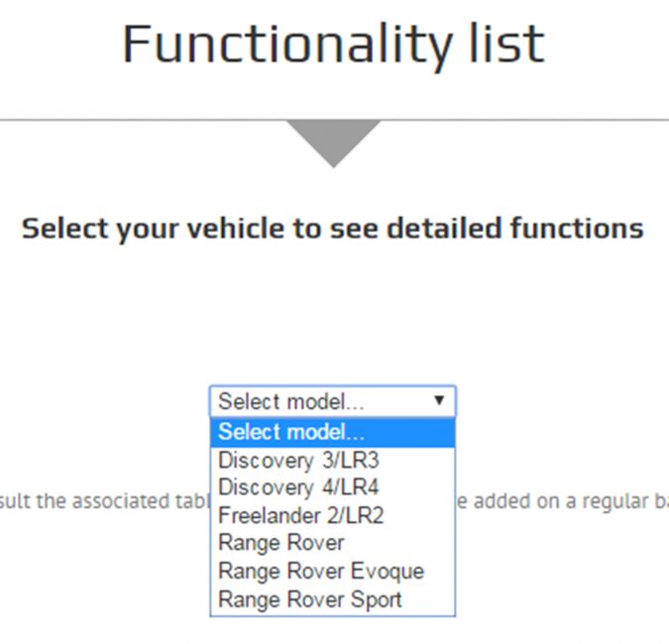
Task: Click the word 'Functionality' in the title
Action: coord(287,46)
